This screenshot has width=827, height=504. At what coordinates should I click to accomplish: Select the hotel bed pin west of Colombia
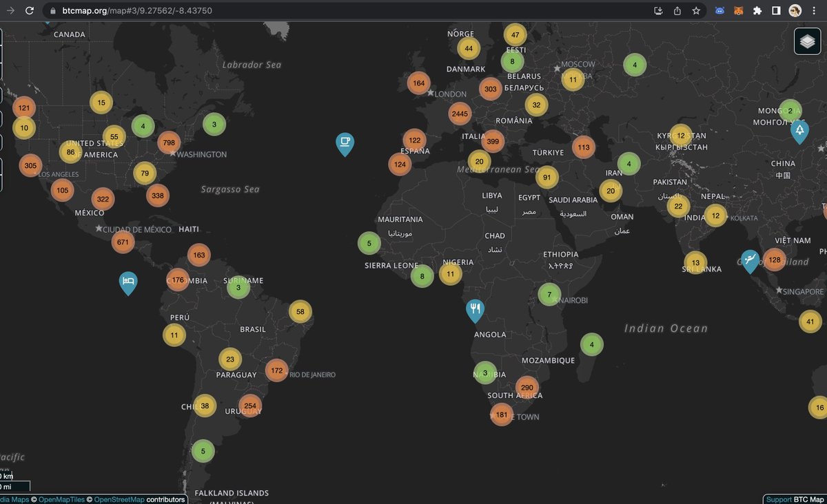[x=128, y=284]
